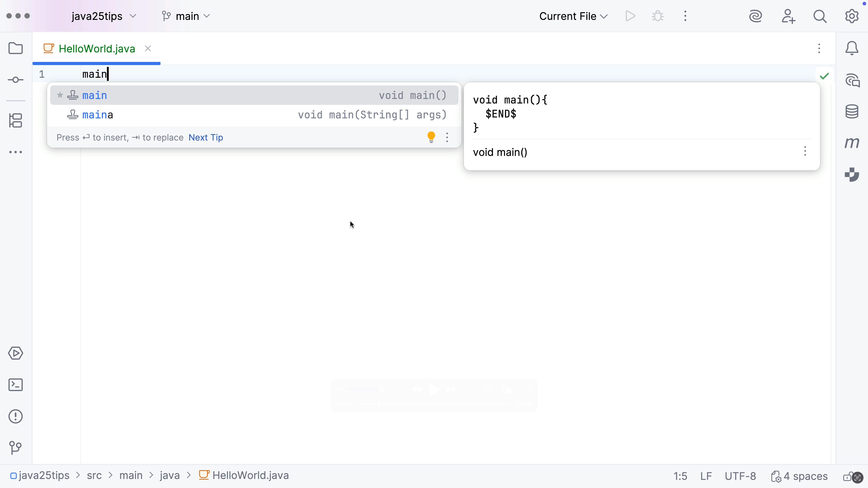Open the Structure tool window
The width and height of the screenshot is (868, 488).
[16, 121]
